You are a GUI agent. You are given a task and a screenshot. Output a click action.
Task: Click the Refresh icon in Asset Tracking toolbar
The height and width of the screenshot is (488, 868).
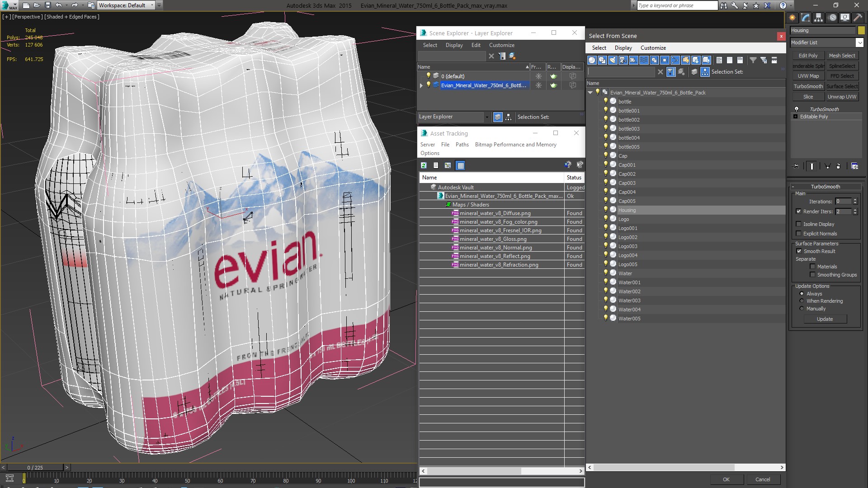(424, 165)
